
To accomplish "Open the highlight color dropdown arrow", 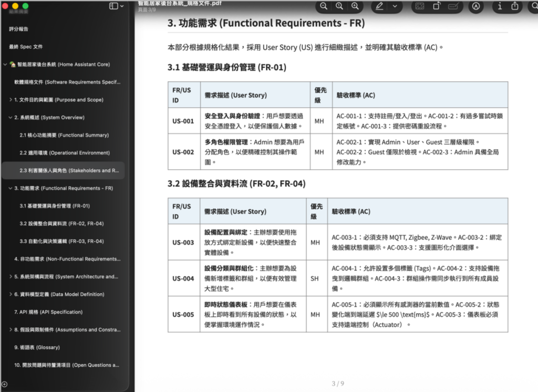I will 395,6.
